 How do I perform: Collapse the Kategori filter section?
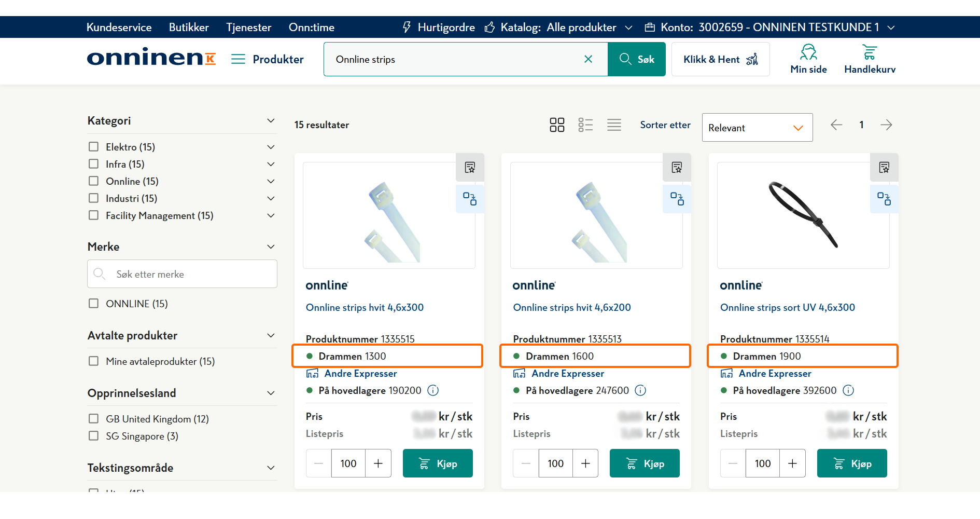click(271, 120)
